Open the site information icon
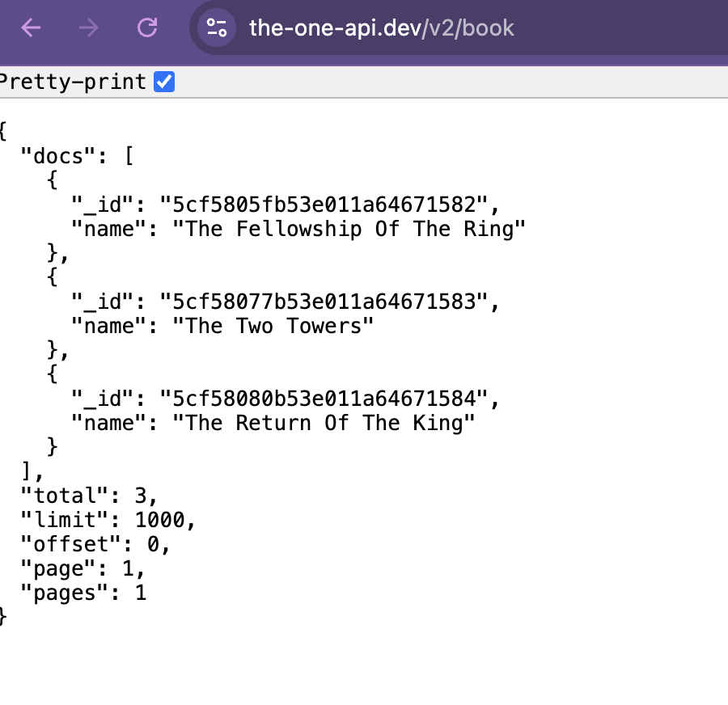Viewport: 728px width, 705px height. [x=216, y=28]
